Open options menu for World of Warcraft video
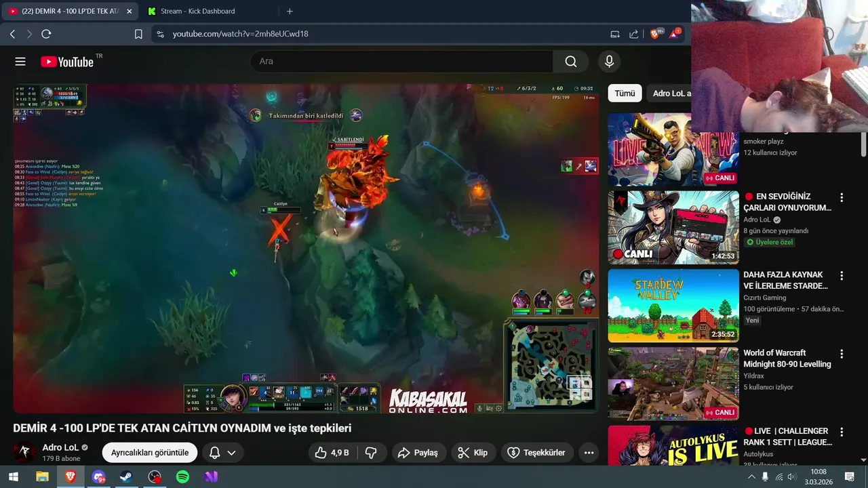868x488 pixels. click(842, 354)
